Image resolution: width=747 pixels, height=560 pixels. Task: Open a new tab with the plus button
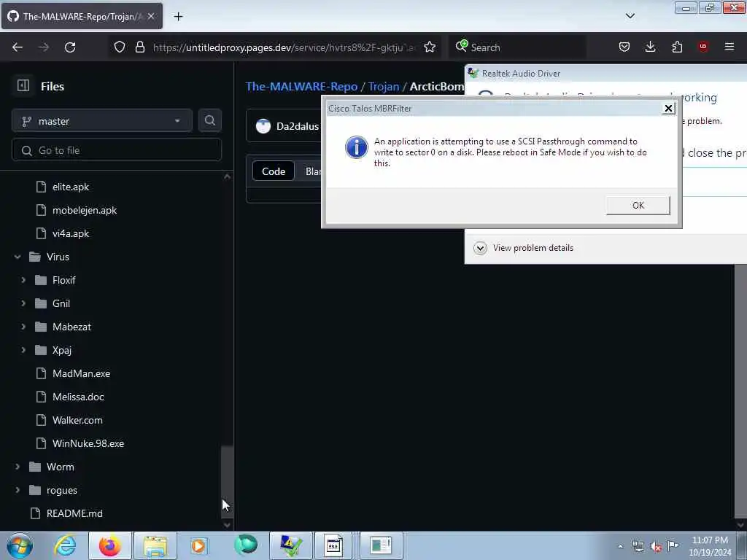(x=178, y=17)
